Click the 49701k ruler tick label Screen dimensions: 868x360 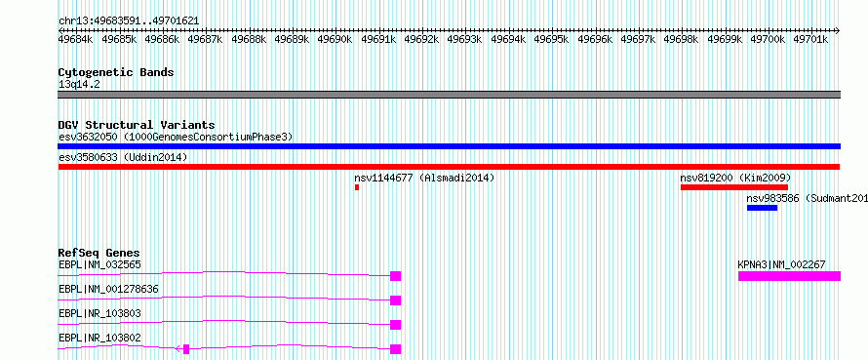pyautogui.click(x=811, y=39)
